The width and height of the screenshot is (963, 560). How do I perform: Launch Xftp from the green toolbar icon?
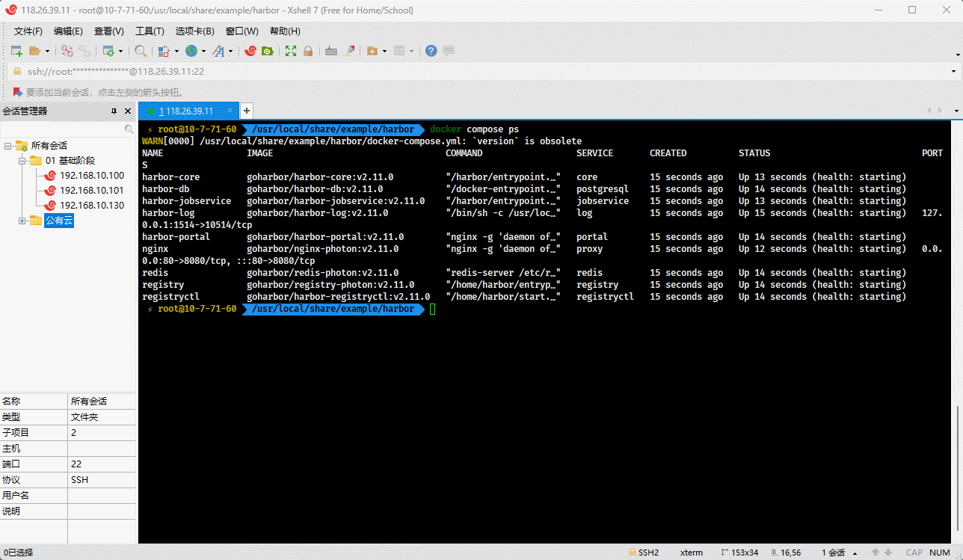(x=267, y=51)
